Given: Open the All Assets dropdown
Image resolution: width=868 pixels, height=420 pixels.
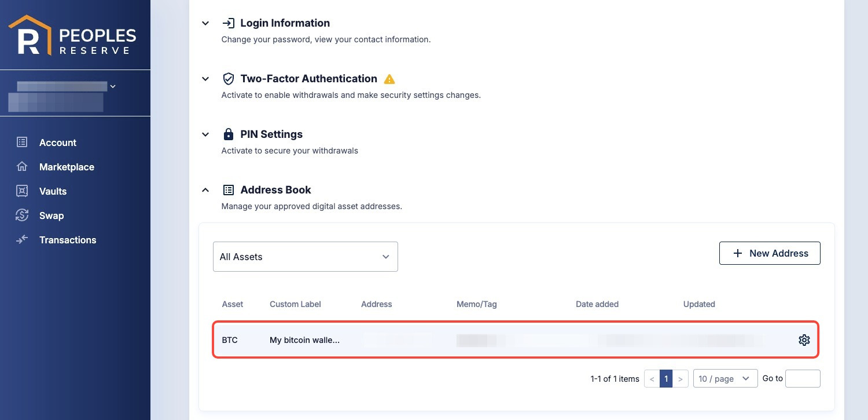Looking at the screenshot, I should pyautogui.click(x=306, y=257).
